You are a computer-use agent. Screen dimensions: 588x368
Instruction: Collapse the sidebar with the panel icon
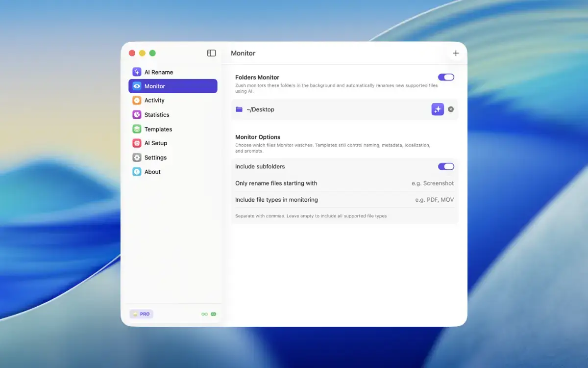pyautogui.click(x=212, y=53)
